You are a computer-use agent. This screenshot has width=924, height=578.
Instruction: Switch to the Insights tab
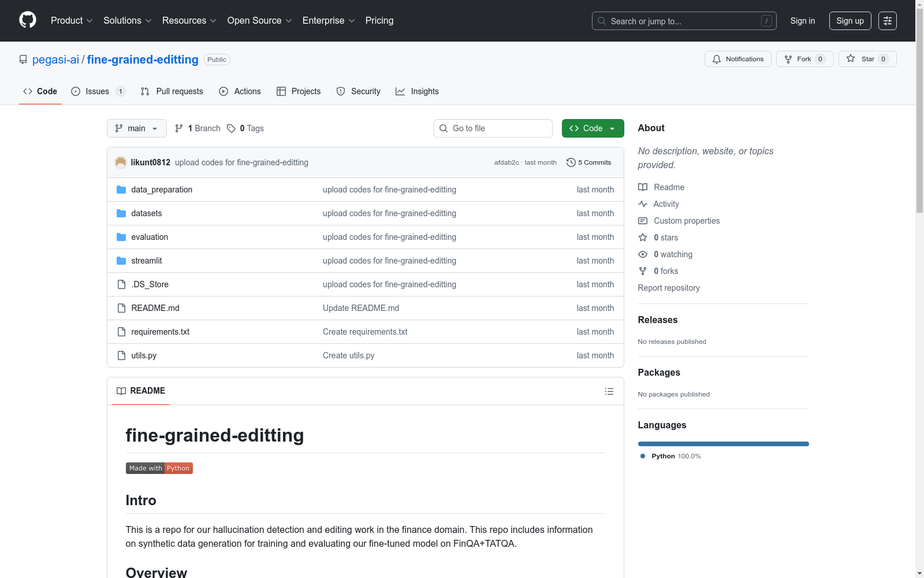417,91
